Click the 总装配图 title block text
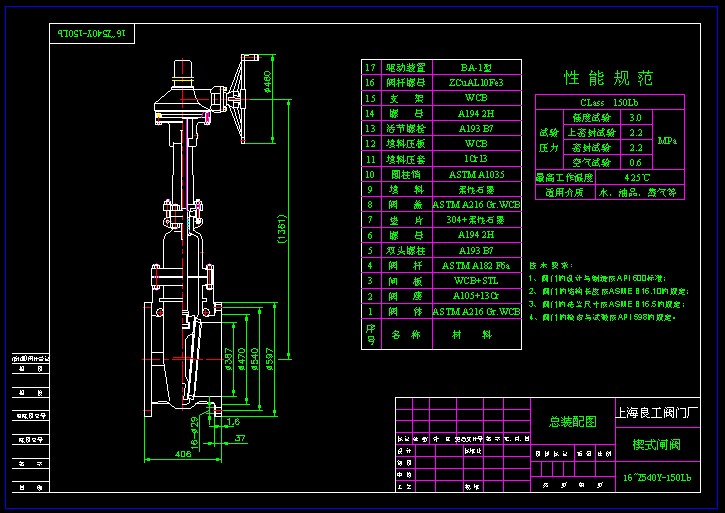This screenshot has width=725, height=513. (572, 422)
